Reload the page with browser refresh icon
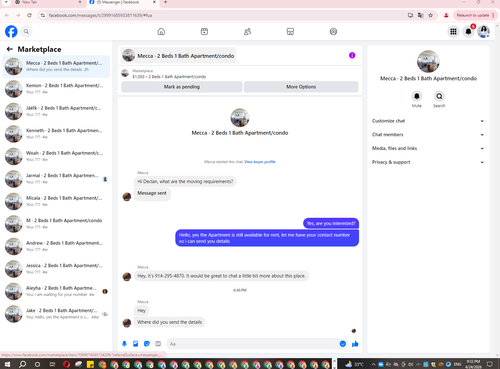Image resolution: width=500 pixels, height=369 pixels. click(29, 15)
